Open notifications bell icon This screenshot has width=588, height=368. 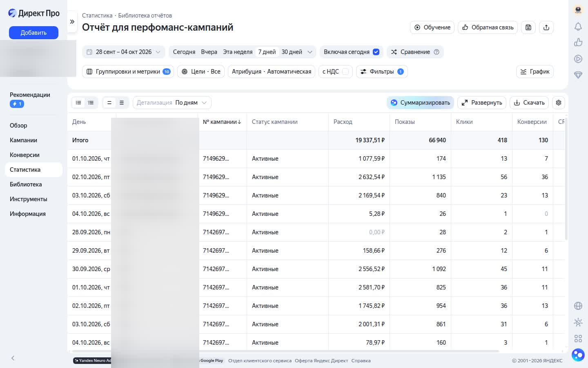[x=578, y=27]
